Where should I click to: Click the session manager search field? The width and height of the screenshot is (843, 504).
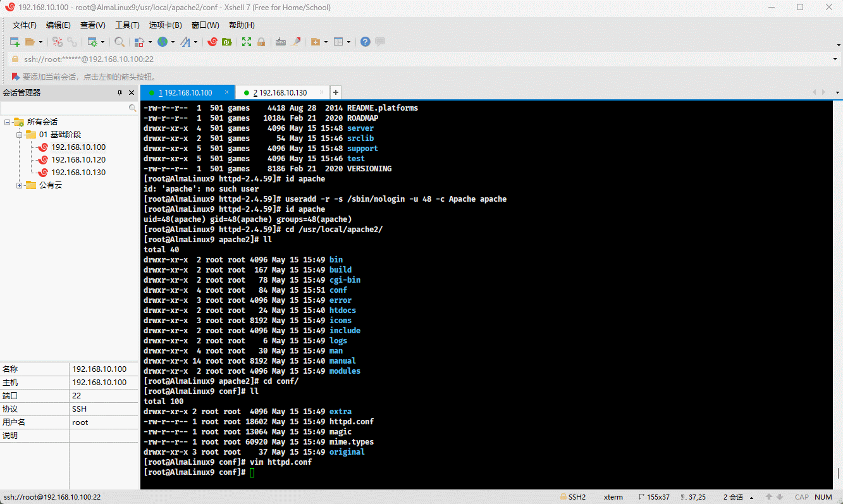[x=65, y=108]
